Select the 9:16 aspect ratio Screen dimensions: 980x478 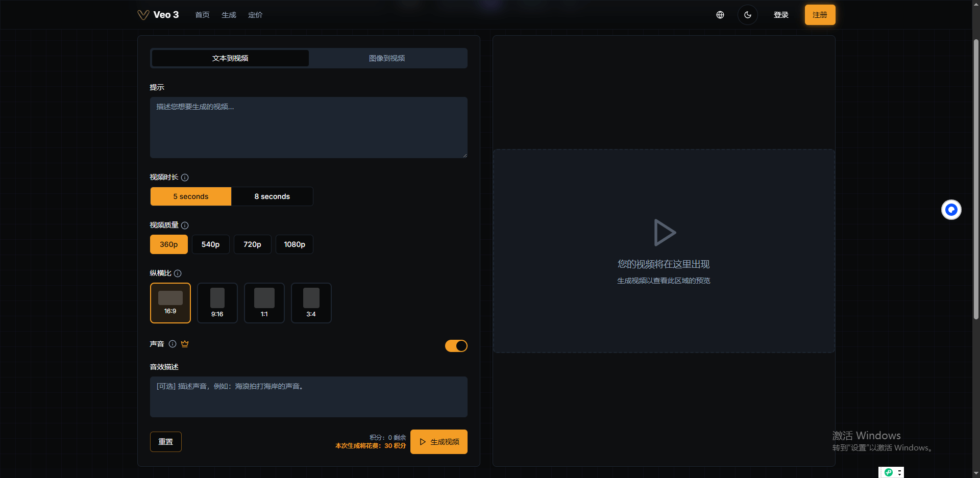tap(217, 303)
